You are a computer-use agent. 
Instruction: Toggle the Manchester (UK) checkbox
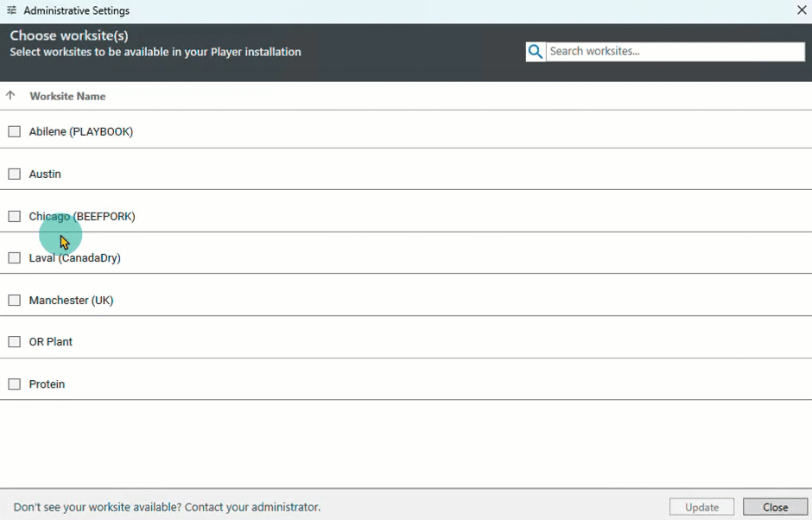[15, 301]
